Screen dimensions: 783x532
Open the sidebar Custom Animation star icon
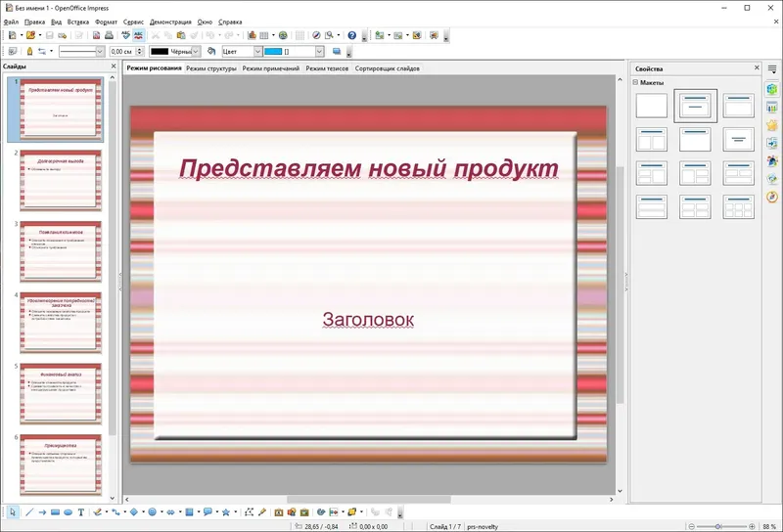click(772, 125)
